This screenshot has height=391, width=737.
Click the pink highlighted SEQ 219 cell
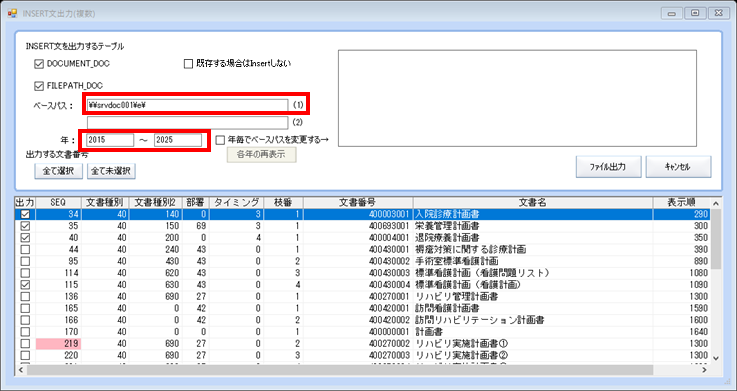click(x=58, y=344)
